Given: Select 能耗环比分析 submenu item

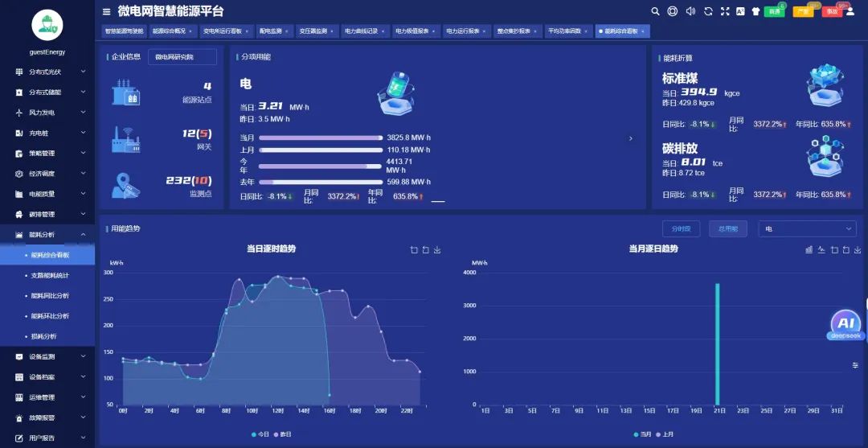Looking at the screenshot, I should pos(47,316).
